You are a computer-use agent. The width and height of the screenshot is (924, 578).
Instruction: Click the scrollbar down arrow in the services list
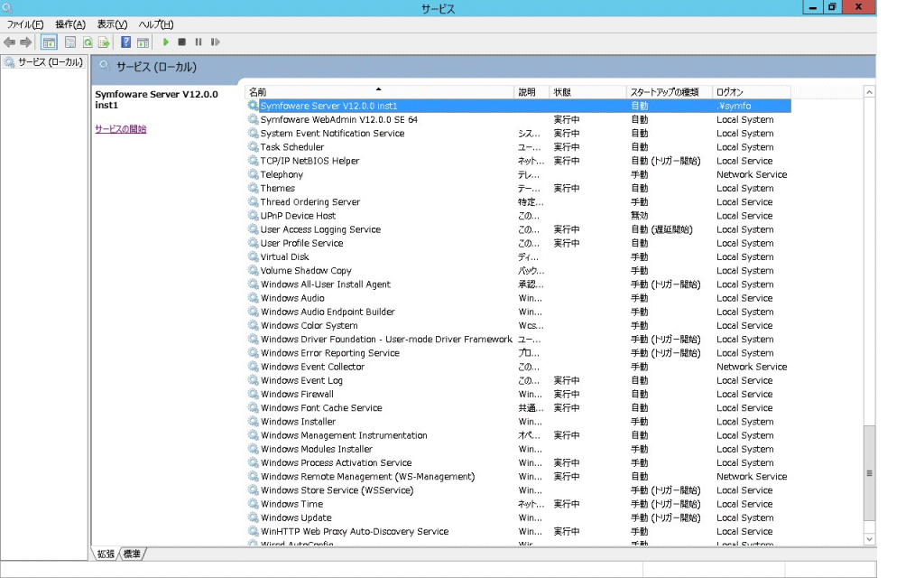[x=869, y=539]
